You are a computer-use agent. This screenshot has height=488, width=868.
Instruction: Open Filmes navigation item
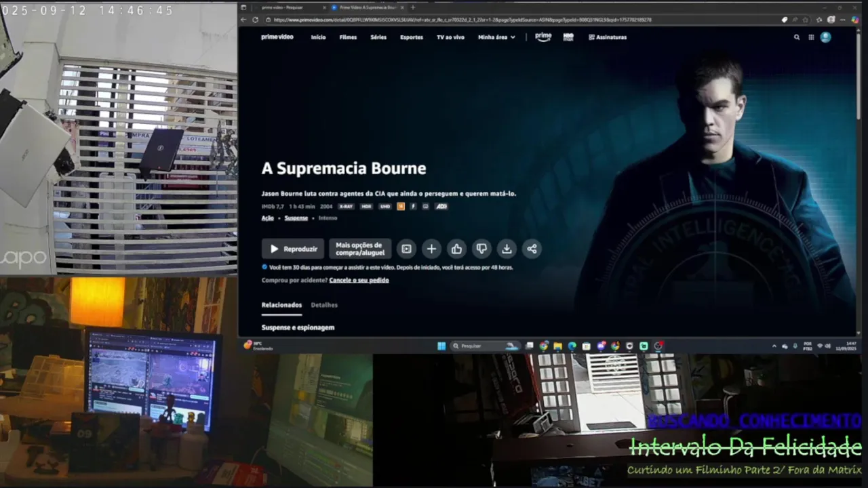(348, 37)
